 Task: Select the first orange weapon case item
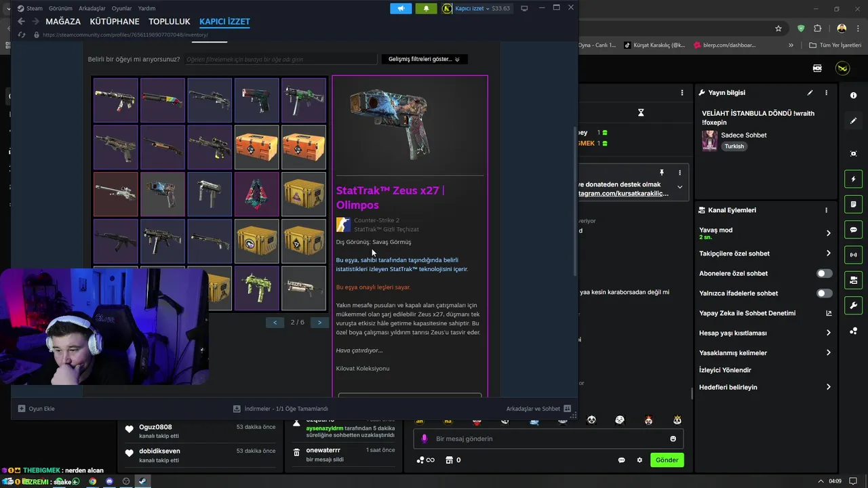(256, 147)
